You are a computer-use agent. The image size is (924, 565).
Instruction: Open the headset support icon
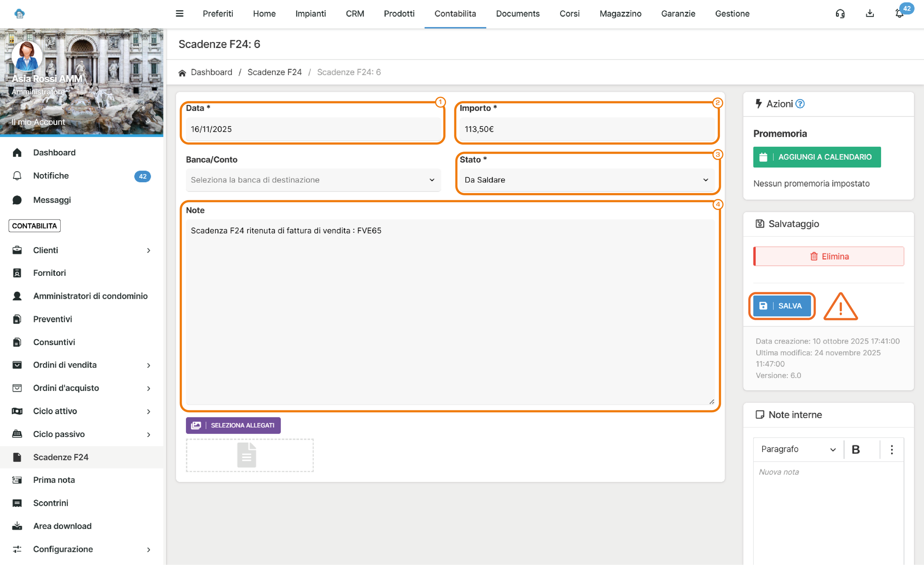(x=840, y=14)
